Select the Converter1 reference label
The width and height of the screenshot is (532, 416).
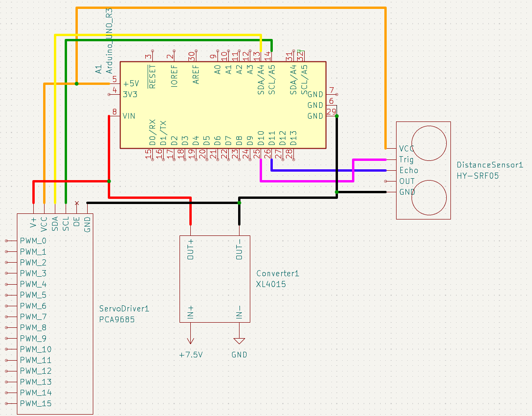tap(277, 273)
